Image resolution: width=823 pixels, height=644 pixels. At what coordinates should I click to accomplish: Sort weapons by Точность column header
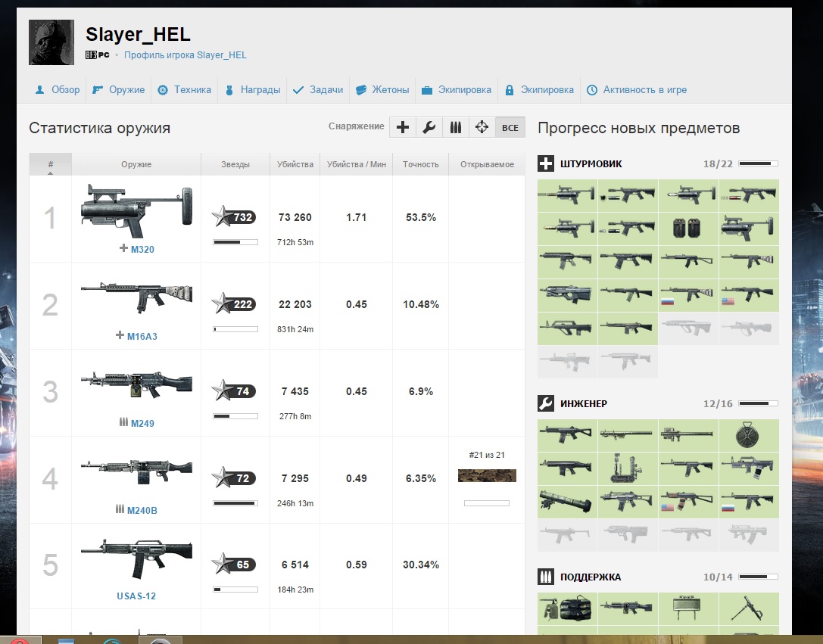point(420,164)
